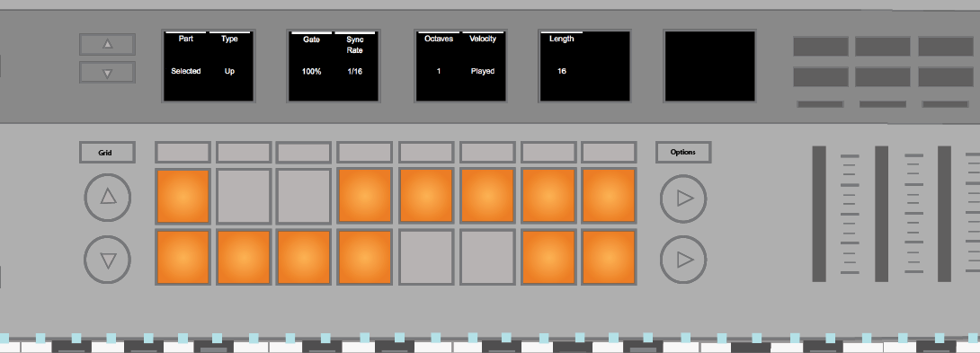This screenshot has width=980, height=353.
Task: Toggle the first orange pad in bottom row
Action: [x=183, y=258]
